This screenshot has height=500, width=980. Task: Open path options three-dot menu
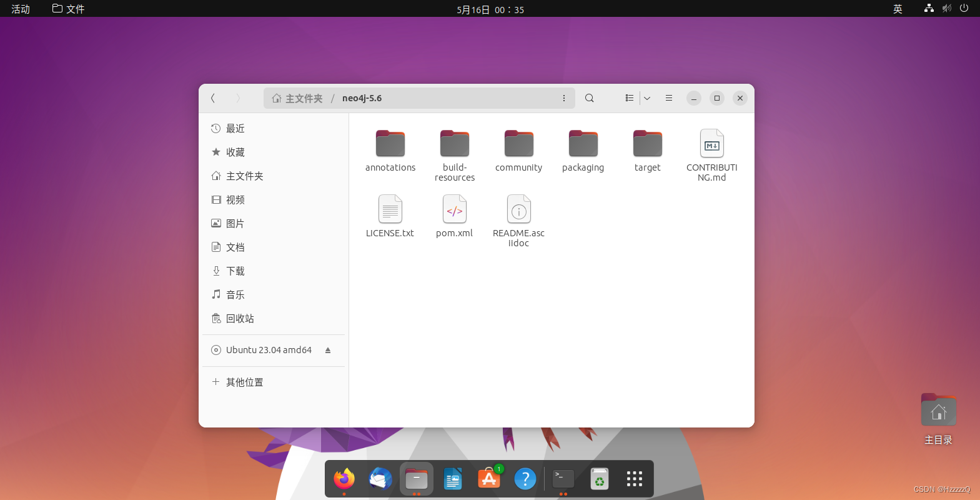coord(563,98)
